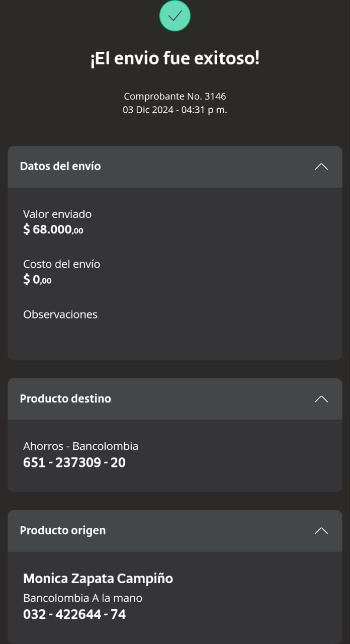Click the Bancolombia A la mano label
Image resolution: width=350 pixels, height=644 pixels.
pyautogui.click(x=82, y=598)
